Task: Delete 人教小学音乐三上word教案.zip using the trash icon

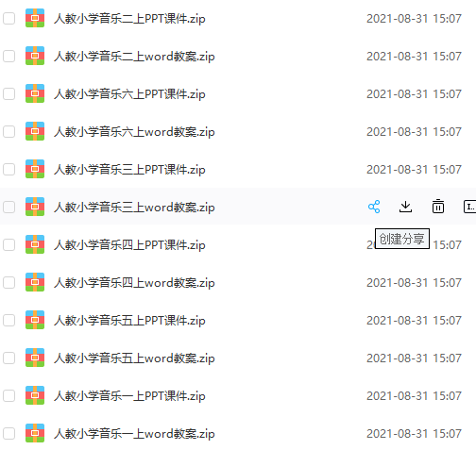Action: (x=438, y=207)
